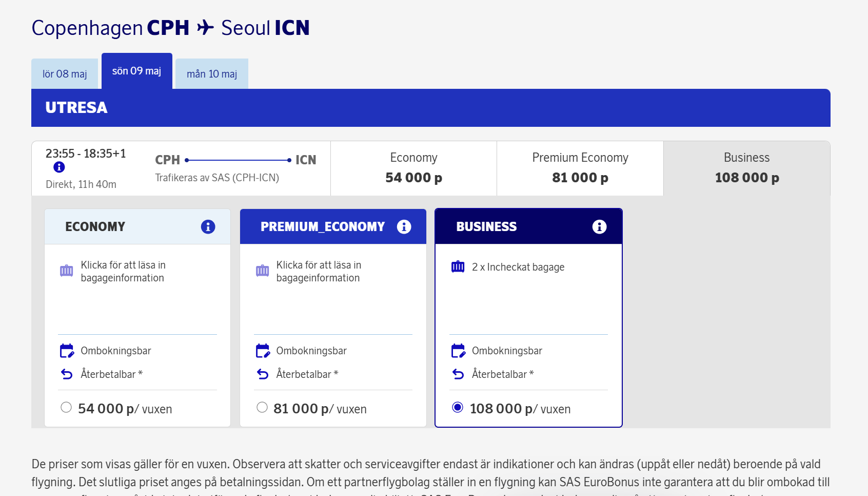Screen dimensions: 868x496
Task: Click 'Återbetalbar *' in the Business card
Action: click(x=503, y=374)
